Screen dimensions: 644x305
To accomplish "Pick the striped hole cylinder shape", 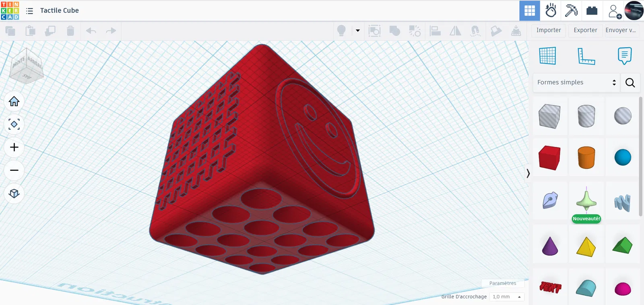I will (x=586, y=116).
